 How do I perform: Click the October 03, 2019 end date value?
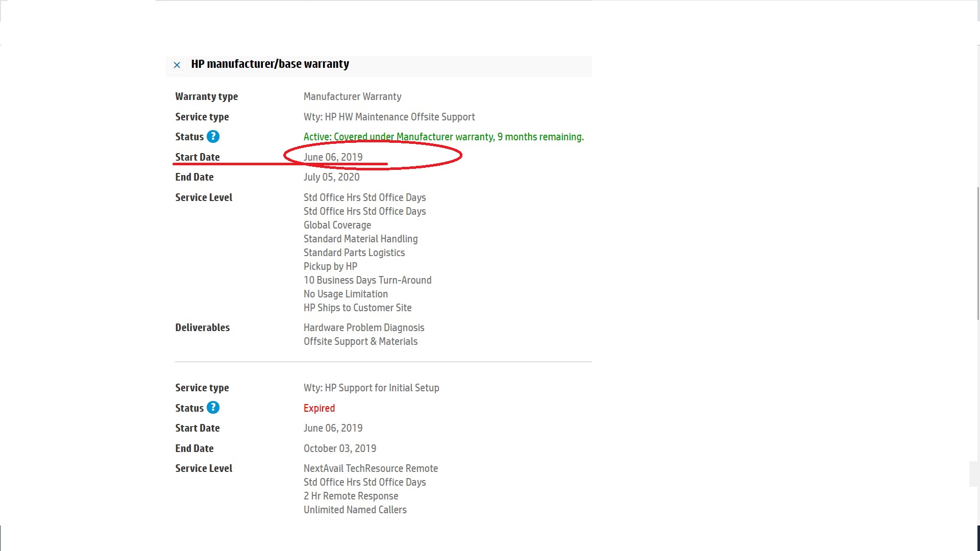[339, 448]
